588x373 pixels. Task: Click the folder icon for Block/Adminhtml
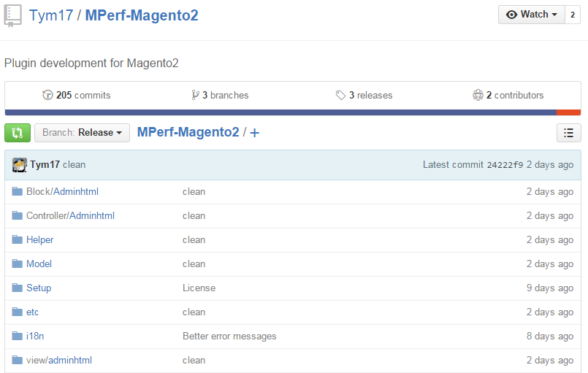pos(18,191)
